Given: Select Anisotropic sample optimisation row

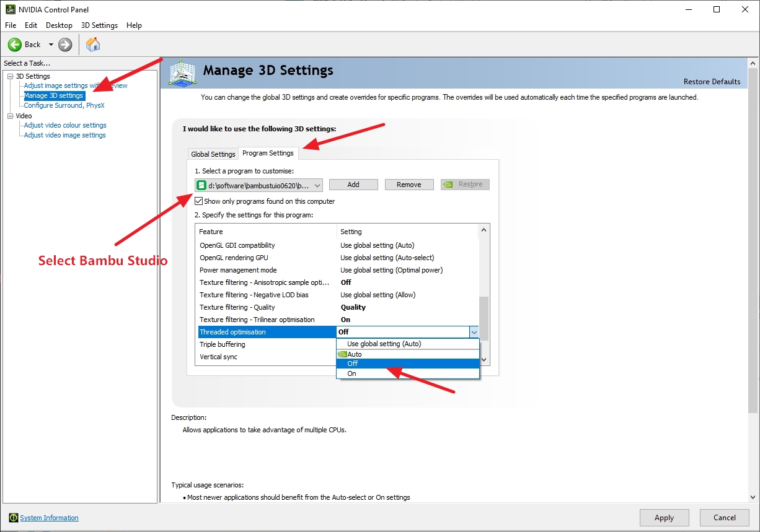Looking at the screenshot, I should [337, 282].
